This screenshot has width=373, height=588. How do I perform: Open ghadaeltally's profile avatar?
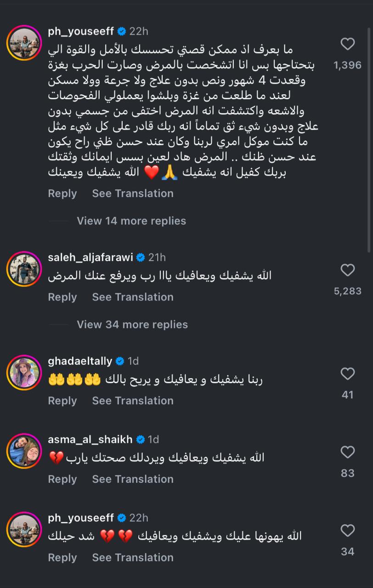tap(24, 373)
